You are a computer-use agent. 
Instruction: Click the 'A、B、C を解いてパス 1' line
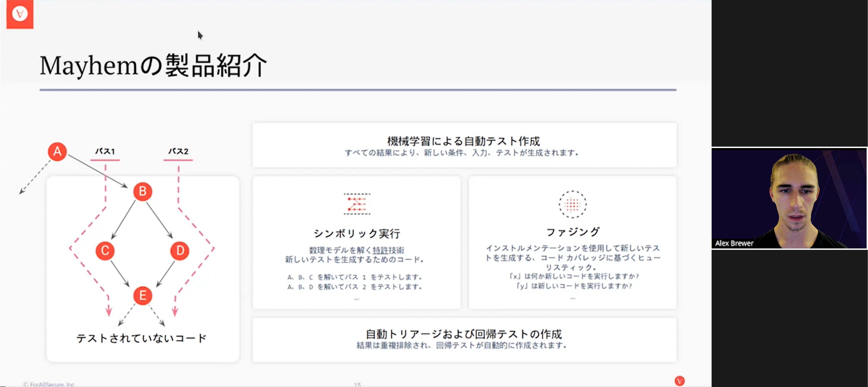[355, 277]
